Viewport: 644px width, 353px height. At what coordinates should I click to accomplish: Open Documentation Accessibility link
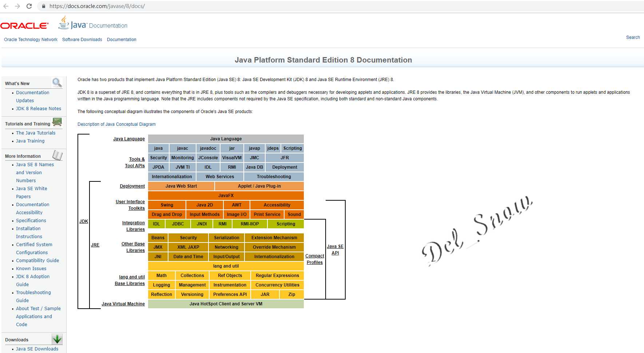tap(32, 209)
